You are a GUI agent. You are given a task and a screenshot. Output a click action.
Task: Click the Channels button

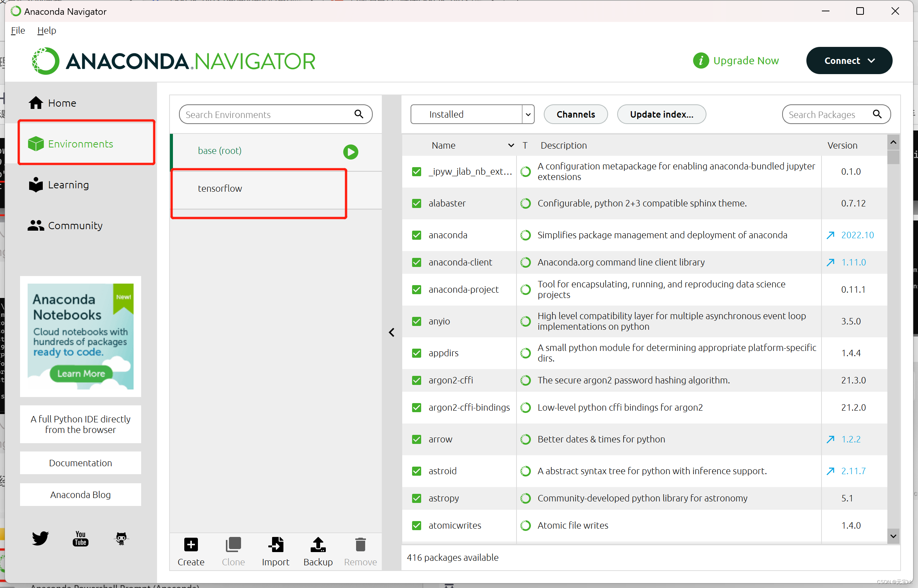(x=575, y=114)
